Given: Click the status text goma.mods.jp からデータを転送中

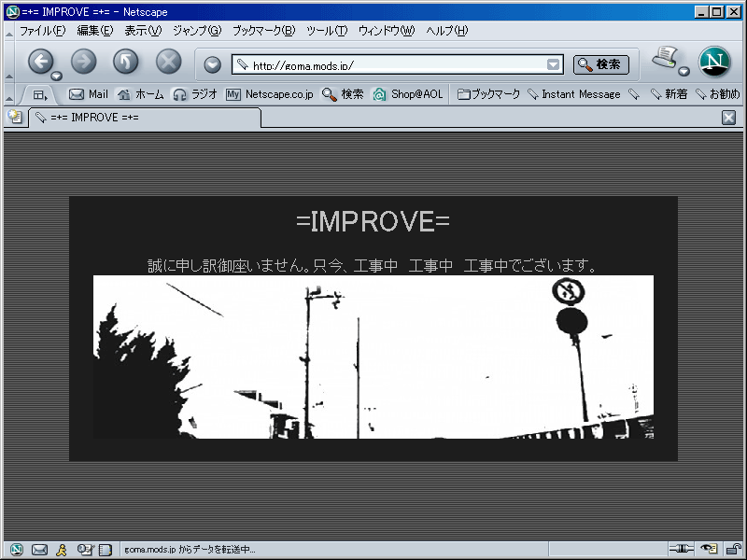Looking at the screenshot, I should (x=190, y=550).
